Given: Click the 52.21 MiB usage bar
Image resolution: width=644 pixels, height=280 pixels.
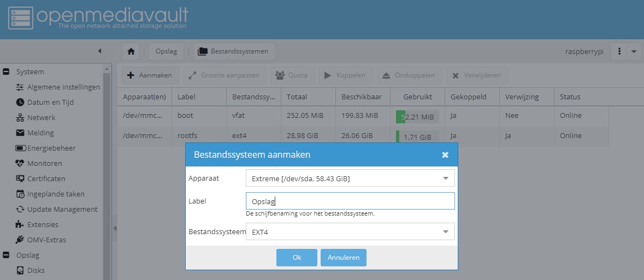Looking at the screenshot, I should (x=417, y=117).
